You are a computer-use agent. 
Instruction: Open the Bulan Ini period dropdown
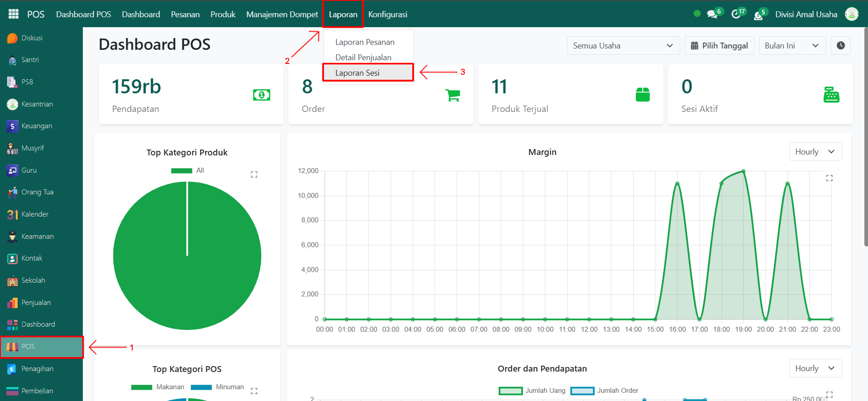[792, 46]
